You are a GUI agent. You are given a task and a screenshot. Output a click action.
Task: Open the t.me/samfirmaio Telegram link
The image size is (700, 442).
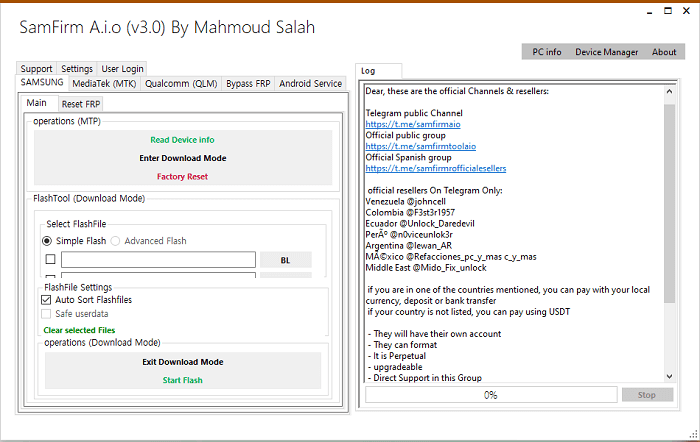413,124
